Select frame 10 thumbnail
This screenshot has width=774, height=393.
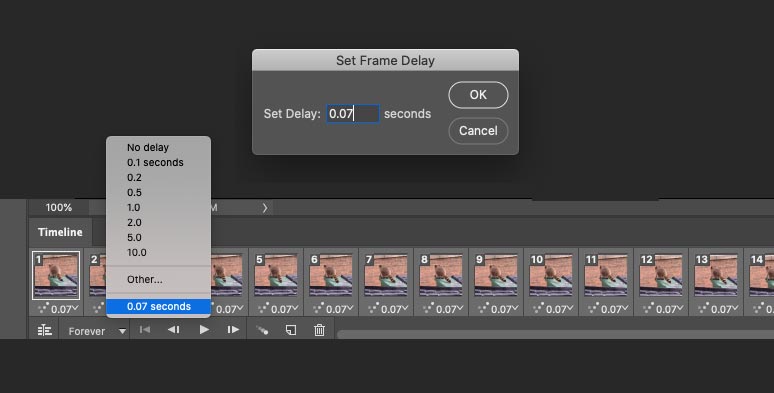tap(551, 275)
